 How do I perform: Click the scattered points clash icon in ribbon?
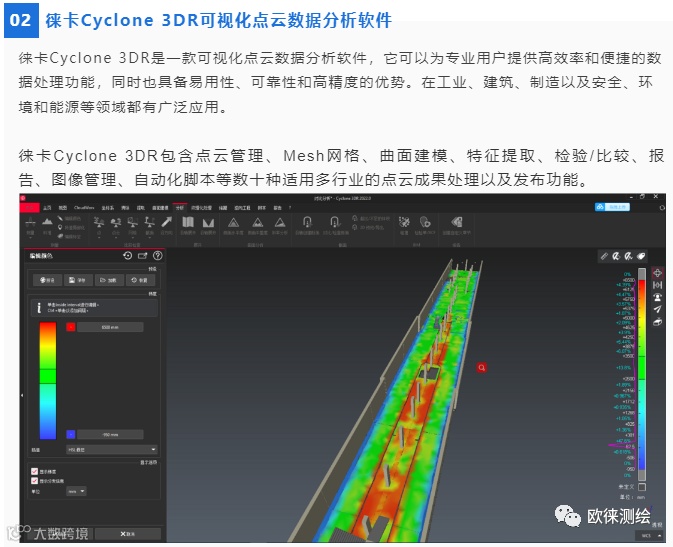tap(404, 222)
